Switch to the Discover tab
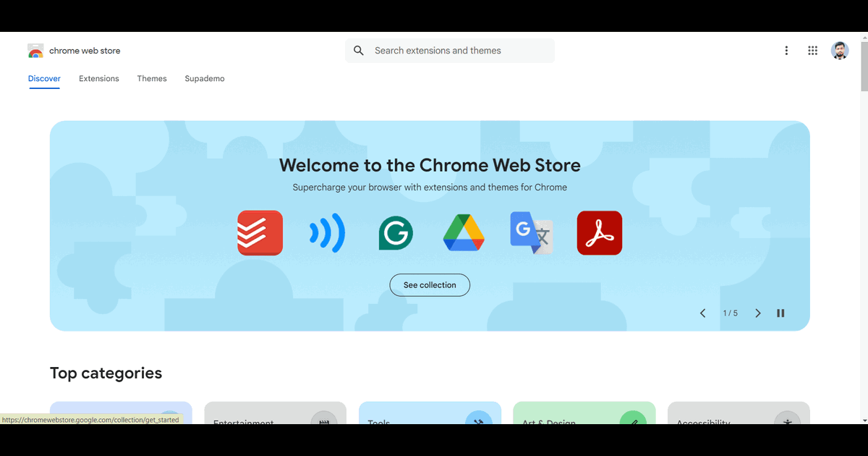The width and height of the screenshot is (868, 456). pyautogui.click(x=44, y=79)
